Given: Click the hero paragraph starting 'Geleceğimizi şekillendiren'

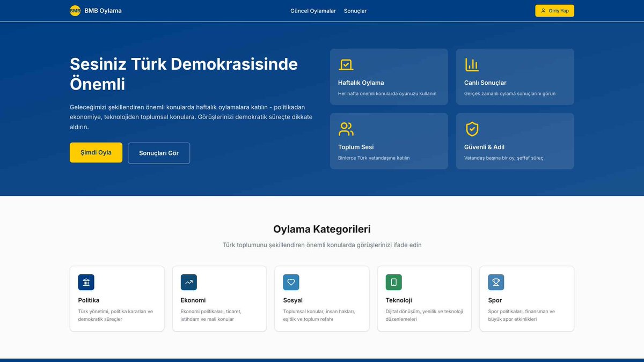Looking at the screenshot, I should pyautogui.click(x=191, y=117).
